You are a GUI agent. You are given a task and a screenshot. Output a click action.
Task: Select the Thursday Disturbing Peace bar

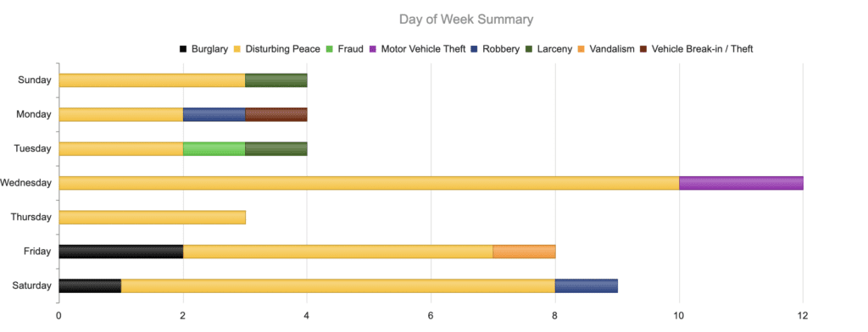coord(153,218)
